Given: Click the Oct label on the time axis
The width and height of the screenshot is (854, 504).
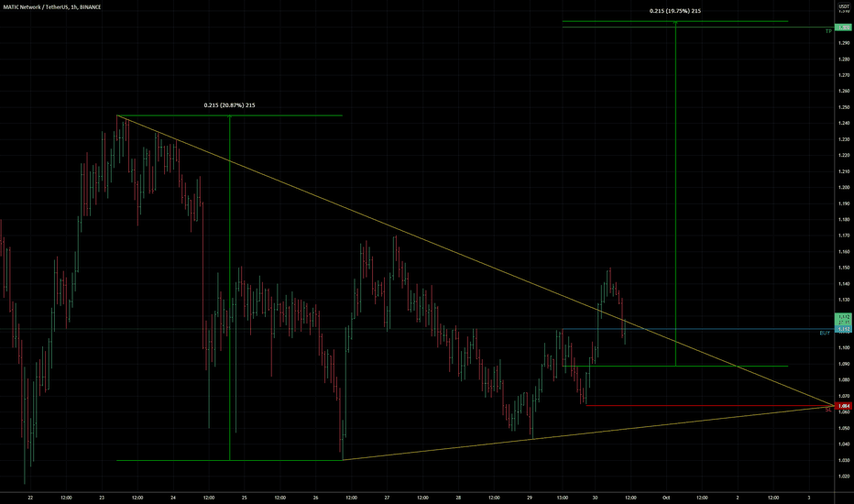Looking at the screenshot, I should click(665, 498).
